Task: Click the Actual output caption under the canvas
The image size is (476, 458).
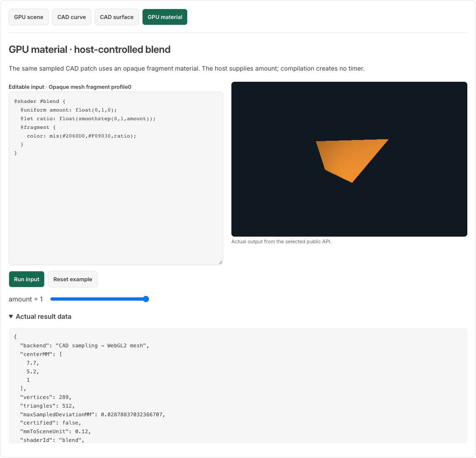Action: coord(281,242)
